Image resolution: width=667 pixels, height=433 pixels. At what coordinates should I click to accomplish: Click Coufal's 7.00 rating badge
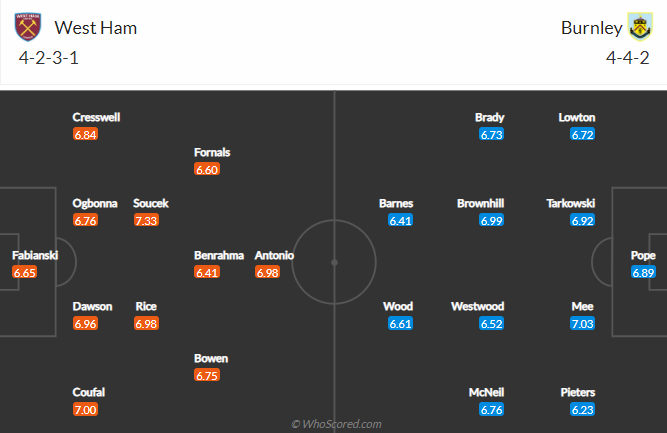pos(86,409)
